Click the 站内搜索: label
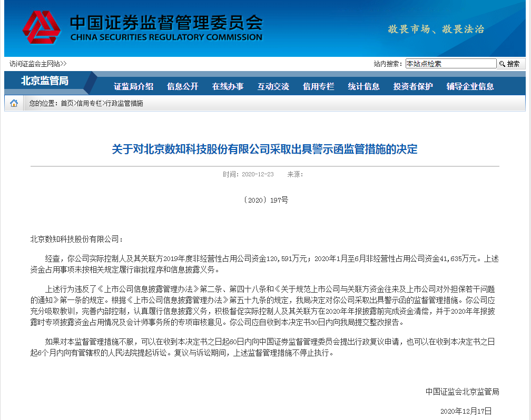Viewport: 531px width, 420px height. [388, 64]
